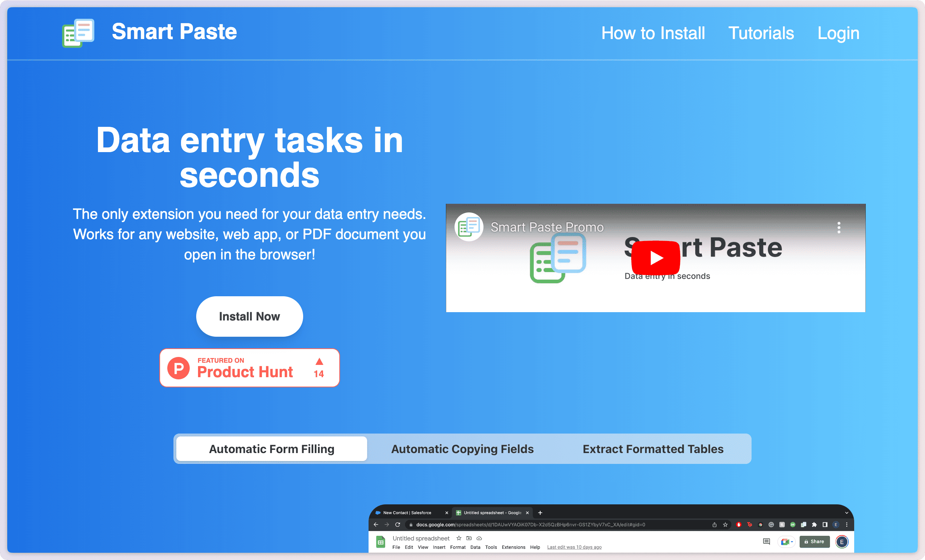Select the Smart Paste extension icon in browser toolbar
The width and height of the screenshot is (925, 560).
(804, 525)
